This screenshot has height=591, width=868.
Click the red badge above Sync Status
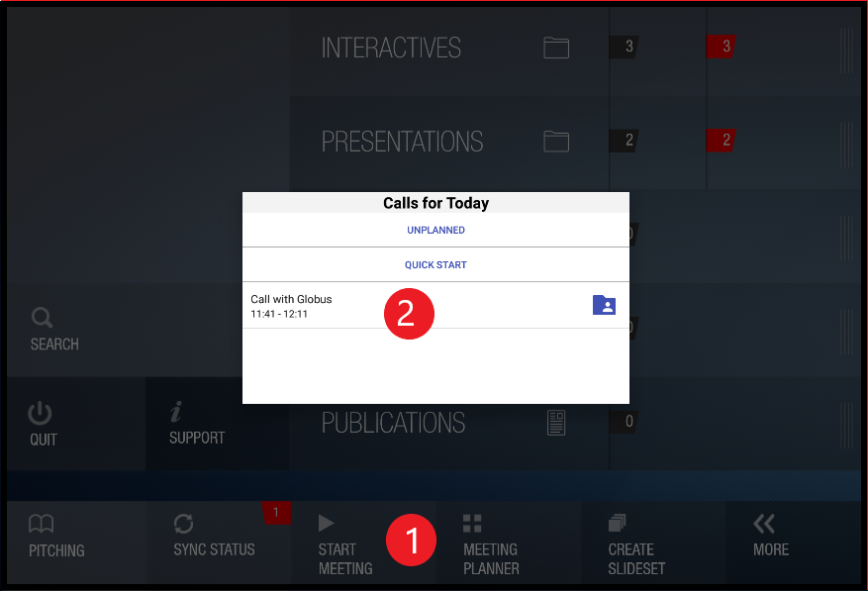pyautogui.click(x=275, y=513)
